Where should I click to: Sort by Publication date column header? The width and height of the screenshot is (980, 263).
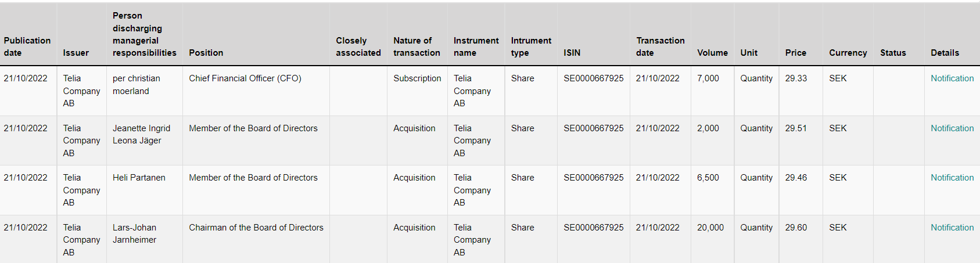[x=27, y=46]
